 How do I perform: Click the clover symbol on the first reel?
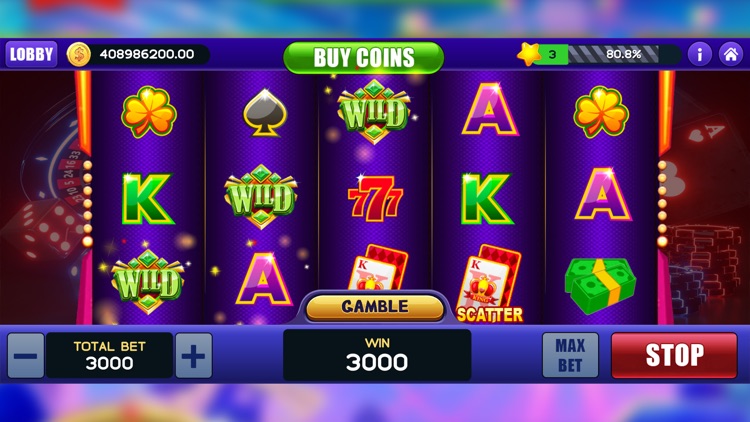point(149,112)
